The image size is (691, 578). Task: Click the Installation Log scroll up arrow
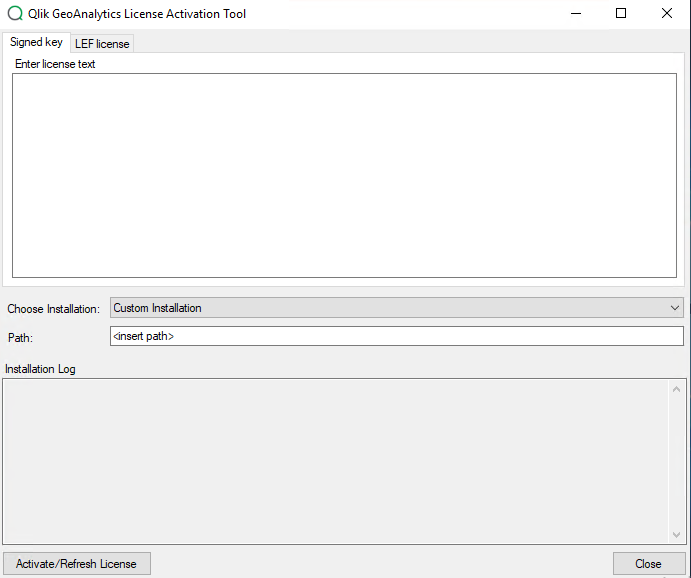click(x=676, y=389)
